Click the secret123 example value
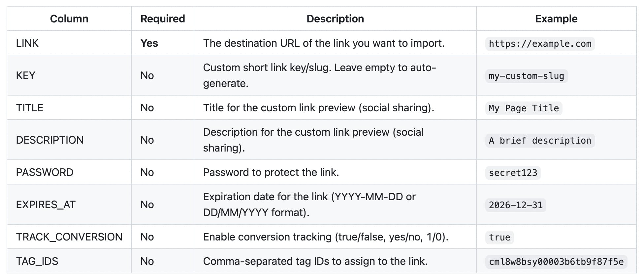Screen dimensions: 644x280 coord(513,173)
